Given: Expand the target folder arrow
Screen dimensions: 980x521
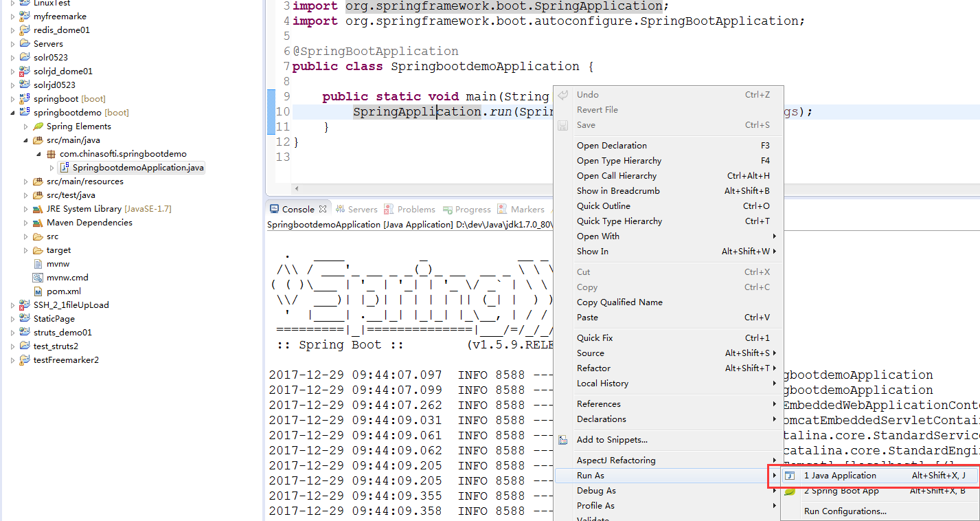Looking at the screenshot, I should tap(25, 250).
